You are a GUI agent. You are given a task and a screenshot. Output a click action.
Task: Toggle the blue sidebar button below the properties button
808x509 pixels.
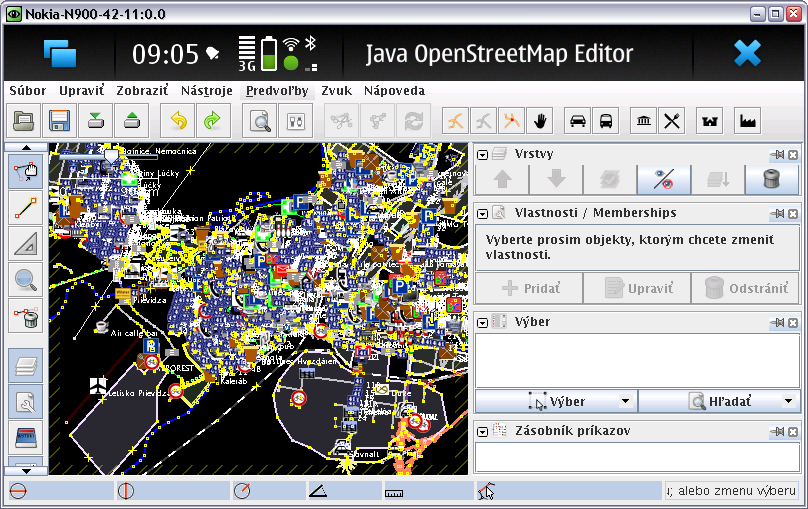[x=25, y=438]
